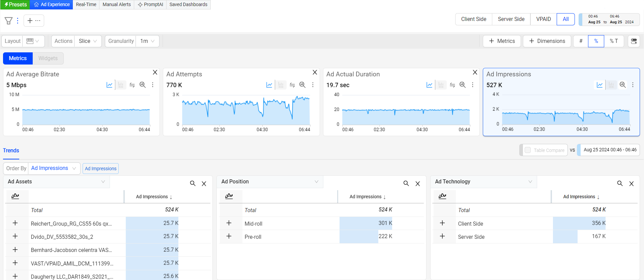This screenshot has width=644, height=280.
Task: Search within the Ad Position table
Action: click(406, 183)
